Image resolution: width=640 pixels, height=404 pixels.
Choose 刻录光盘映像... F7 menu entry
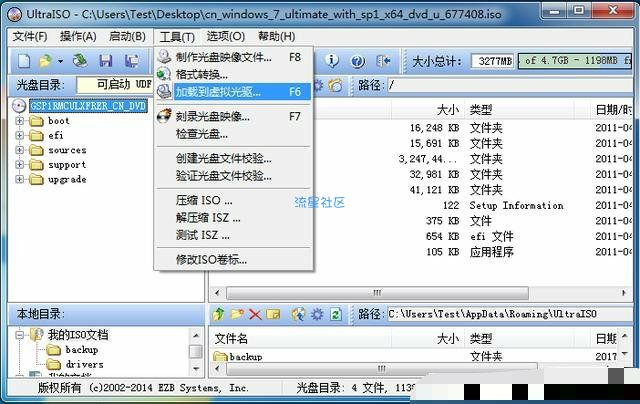[234, 116]
